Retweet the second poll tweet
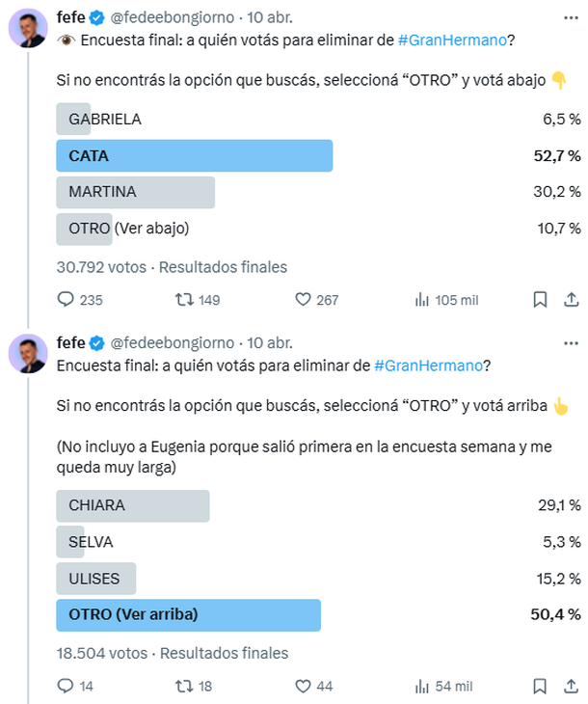The image size is (588, 704). tap(181, 686)
